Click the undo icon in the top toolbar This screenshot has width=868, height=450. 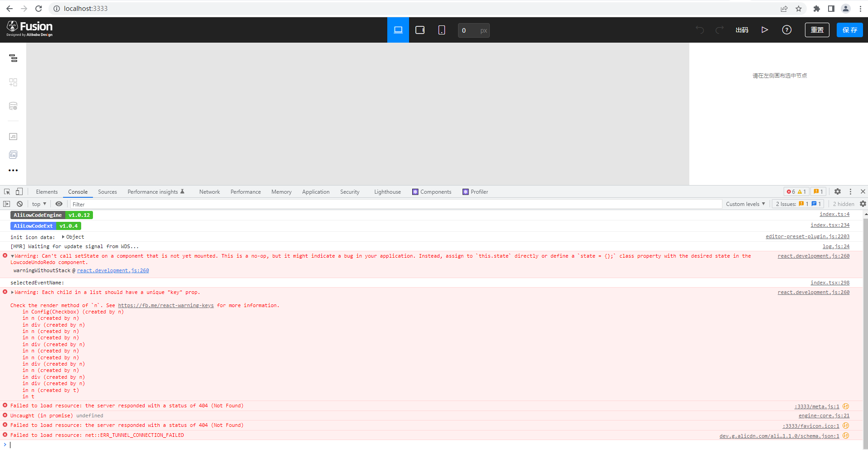click(x=699, y=29)
